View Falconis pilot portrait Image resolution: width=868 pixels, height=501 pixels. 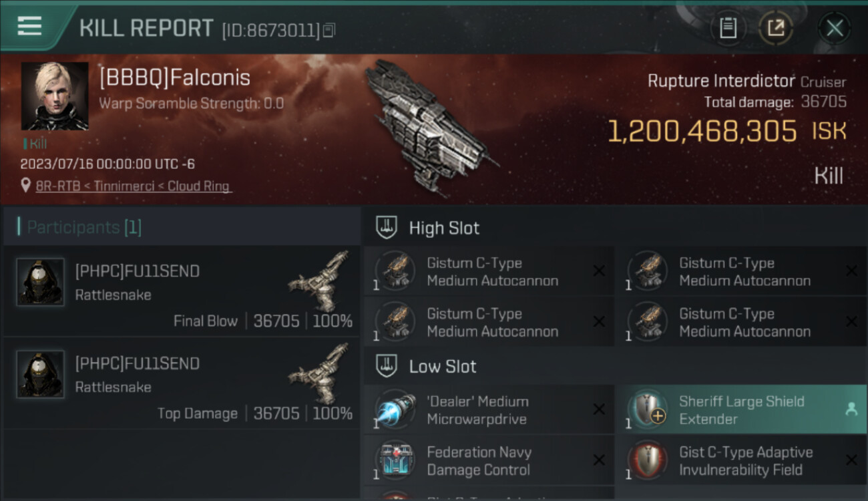(x=55, y=96)
